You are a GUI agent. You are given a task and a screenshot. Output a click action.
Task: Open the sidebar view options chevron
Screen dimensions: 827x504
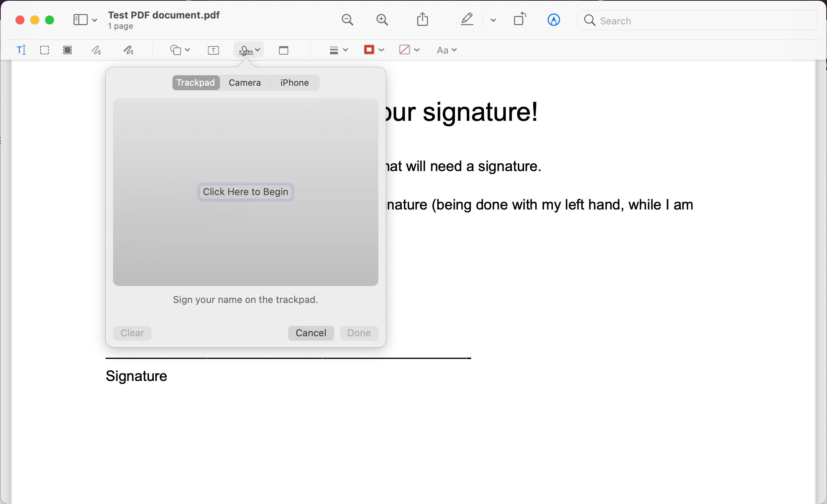point(95,20)
